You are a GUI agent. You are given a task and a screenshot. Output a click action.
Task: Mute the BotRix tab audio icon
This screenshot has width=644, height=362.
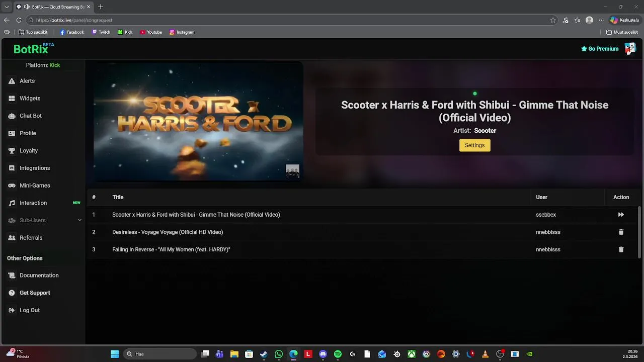point(27,7)
